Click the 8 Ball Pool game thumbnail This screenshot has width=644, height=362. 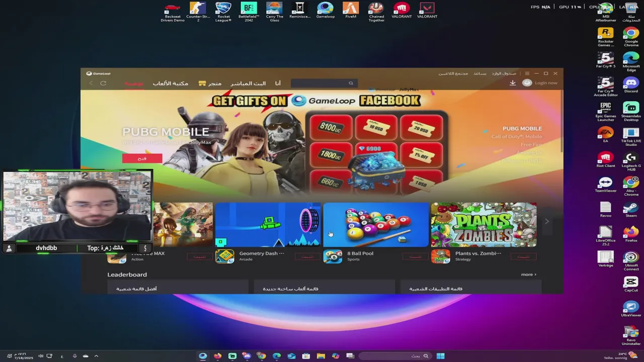coord(376,225)
